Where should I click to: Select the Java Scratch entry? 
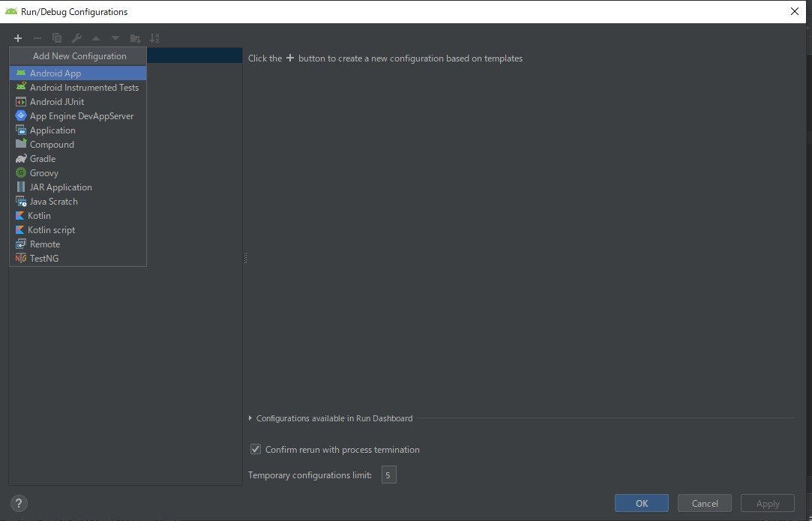coord(78,202)
